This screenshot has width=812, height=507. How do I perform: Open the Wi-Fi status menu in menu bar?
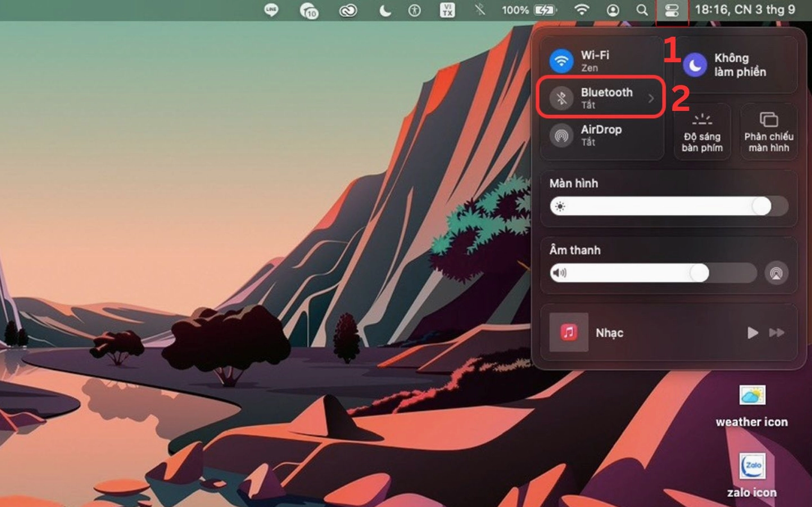pos(581,10)
